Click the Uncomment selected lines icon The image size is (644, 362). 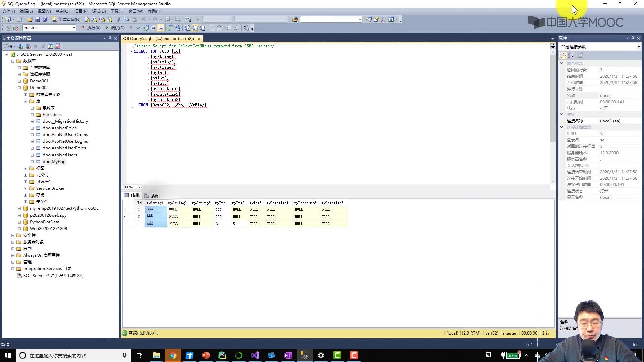click(219, 28)
